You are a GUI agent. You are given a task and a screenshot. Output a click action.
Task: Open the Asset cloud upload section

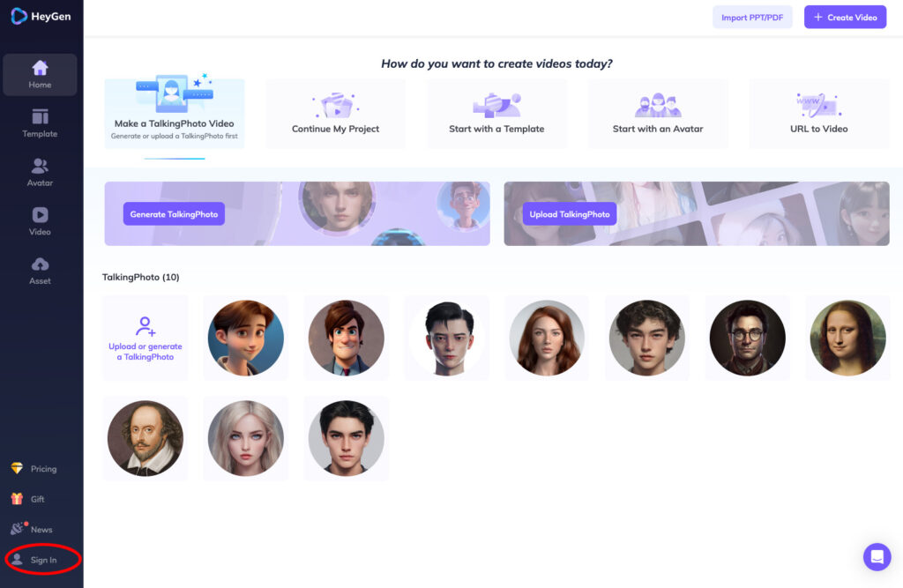coord(40,271)
